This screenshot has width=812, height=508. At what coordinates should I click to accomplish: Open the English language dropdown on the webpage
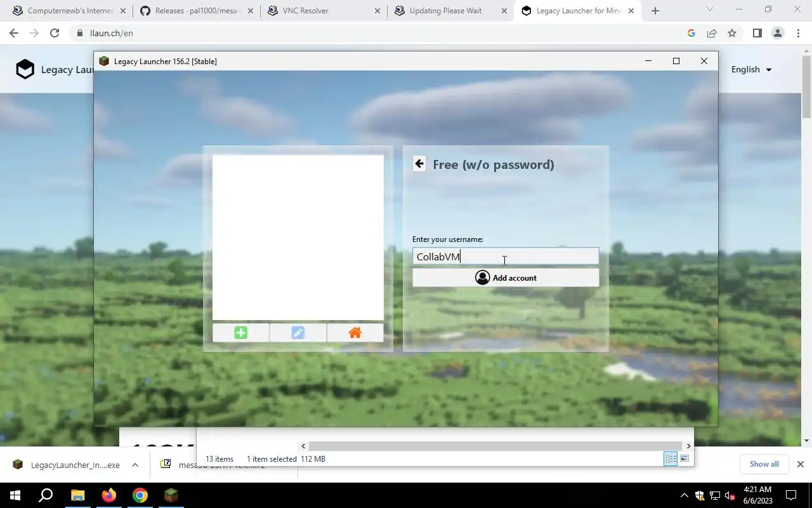[x=751, y=69]
